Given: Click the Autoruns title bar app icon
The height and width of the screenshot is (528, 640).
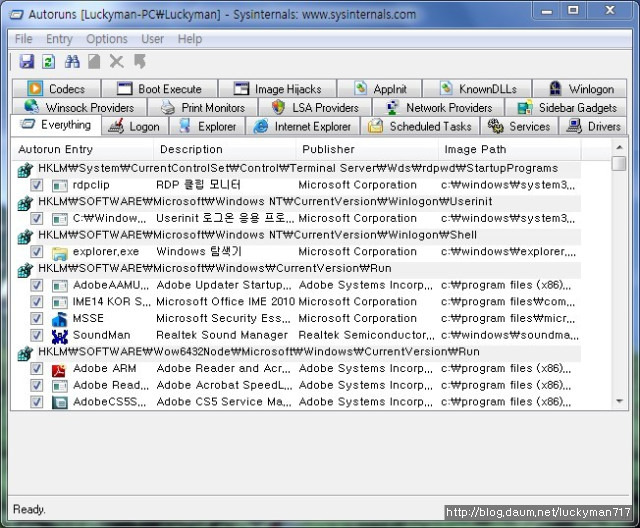Looking at the screenshot, I should coord(17,15).
